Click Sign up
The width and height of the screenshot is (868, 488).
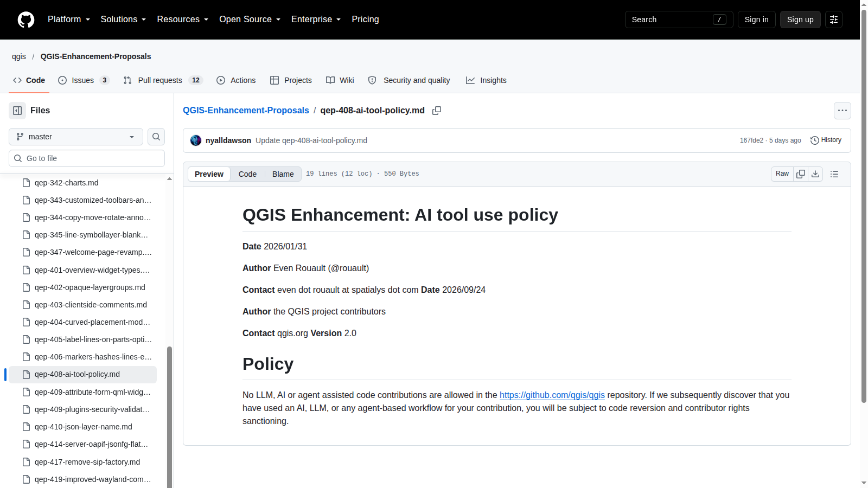tap(800, 20)
